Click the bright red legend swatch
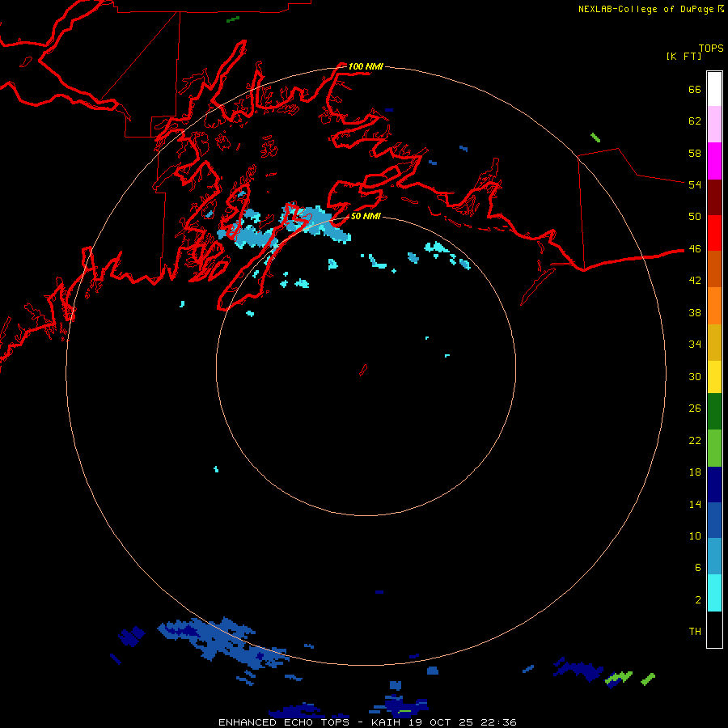 click(714, 233)
